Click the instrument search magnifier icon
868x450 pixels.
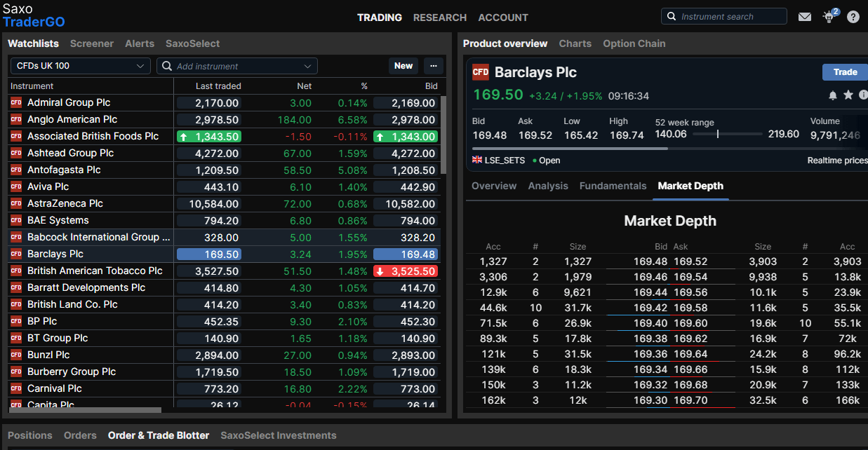click(x=670, y=15)
